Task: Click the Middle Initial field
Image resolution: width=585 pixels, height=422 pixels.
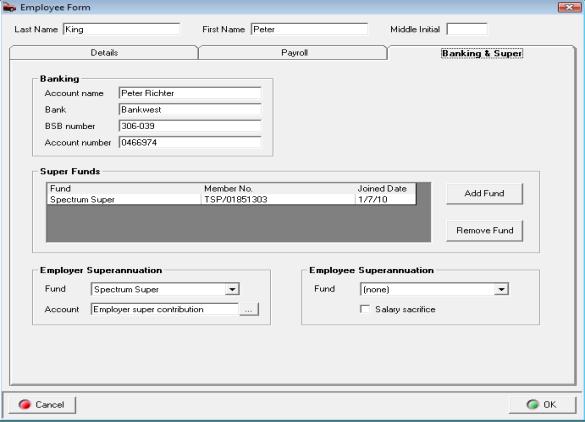Action: tap(467, 29)
